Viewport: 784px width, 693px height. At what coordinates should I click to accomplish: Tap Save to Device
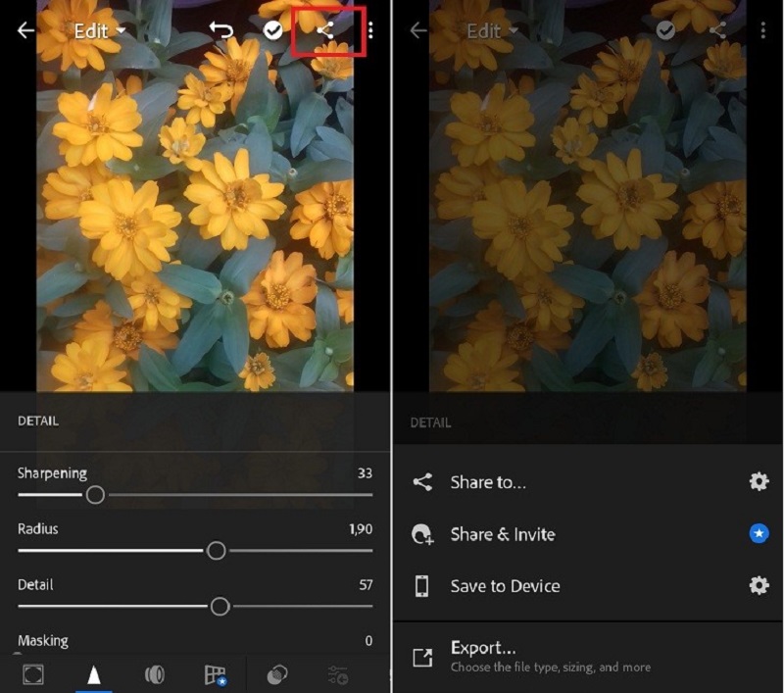[505, 586]
